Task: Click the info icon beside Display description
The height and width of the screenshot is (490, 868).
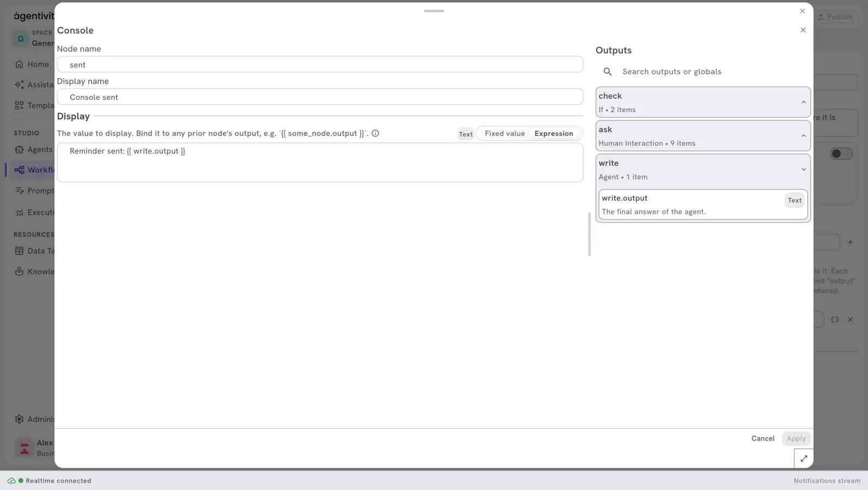Action: 375,133
